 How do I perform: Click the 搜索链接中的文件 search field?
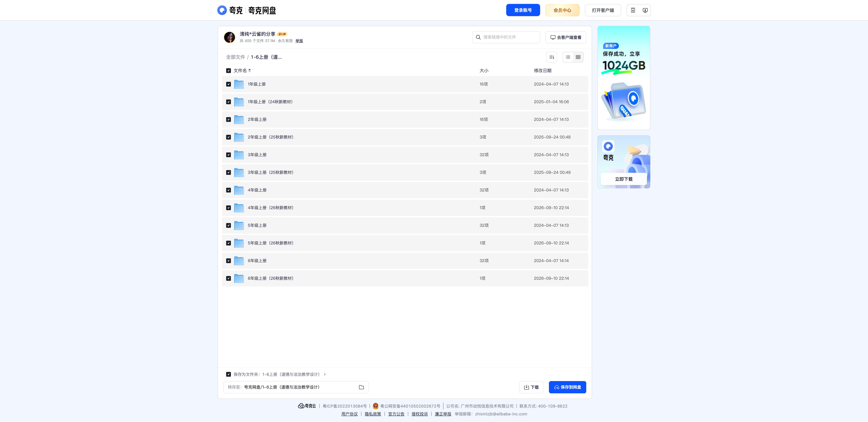[506, 37]
